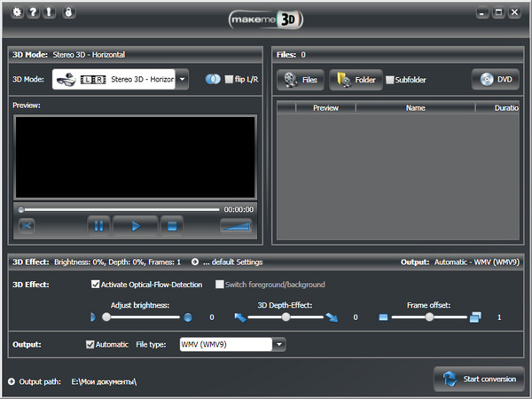Click the Frame offset slider handle
This screenshot has height=399, width=532.
click(429, 317)
